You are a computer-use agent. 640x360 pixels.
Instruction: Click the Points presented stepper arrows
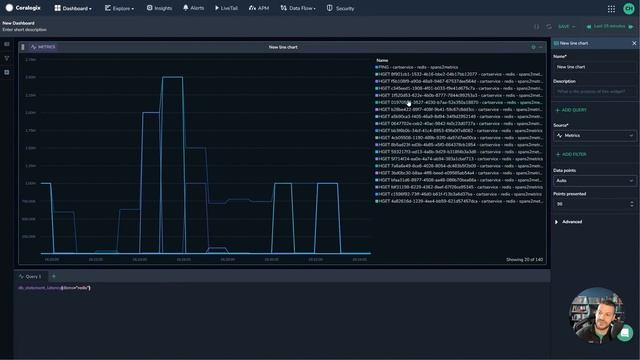click(632, 204)
